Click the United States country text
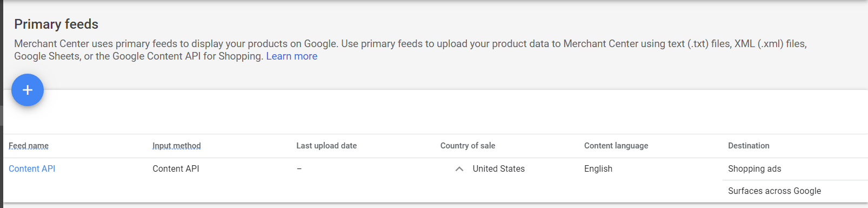 499,169
